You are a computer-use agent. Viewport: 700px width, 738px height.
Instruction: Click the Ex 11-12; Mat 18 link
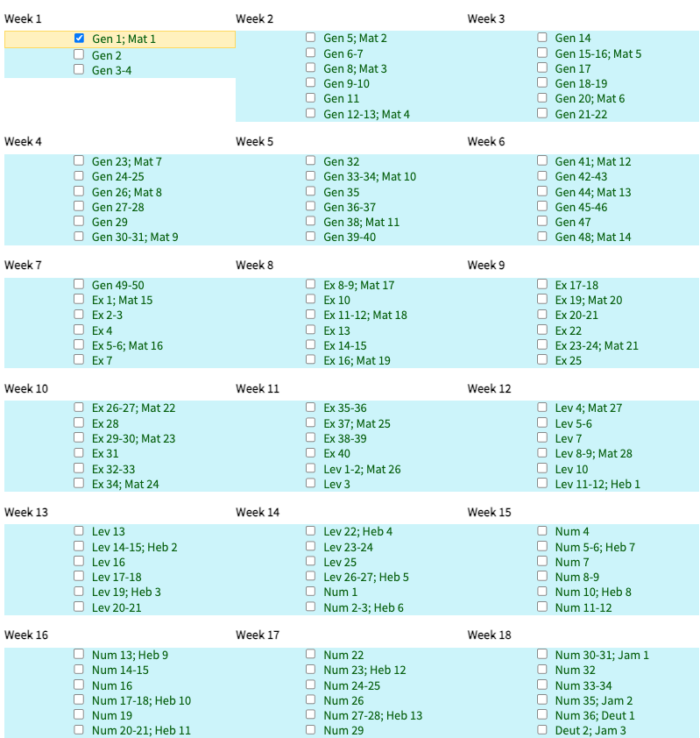(364, 316)
